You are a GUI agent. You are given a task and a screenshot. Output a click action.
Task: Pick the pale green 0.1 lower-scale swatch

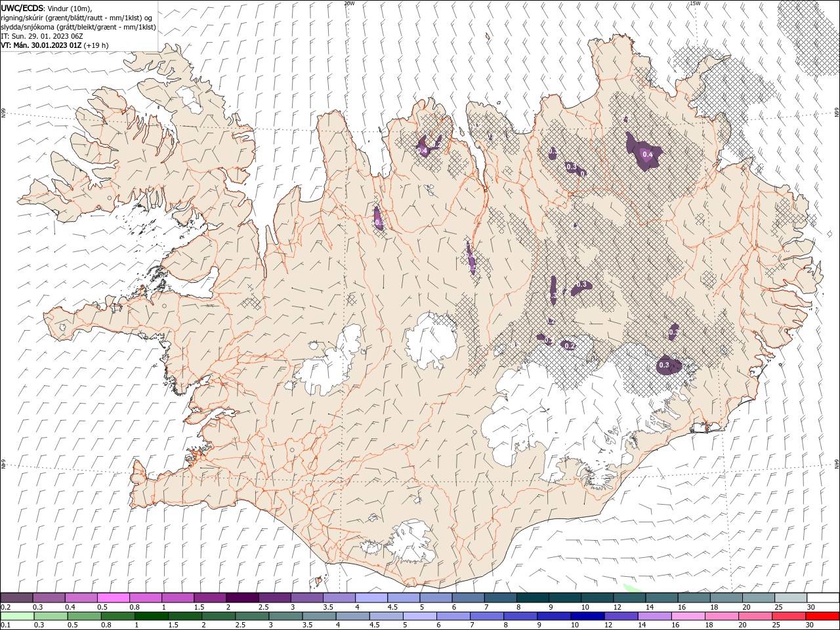pos(17,616)
